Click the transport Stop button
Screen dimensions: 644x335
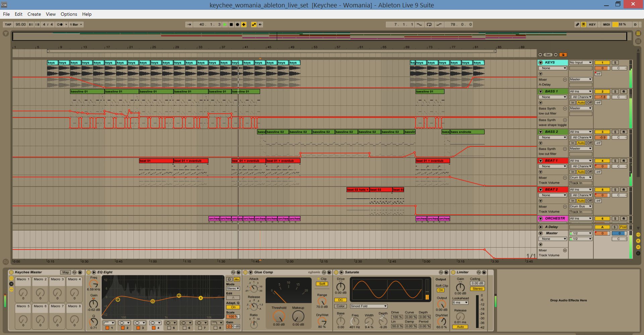click(231, 24)
